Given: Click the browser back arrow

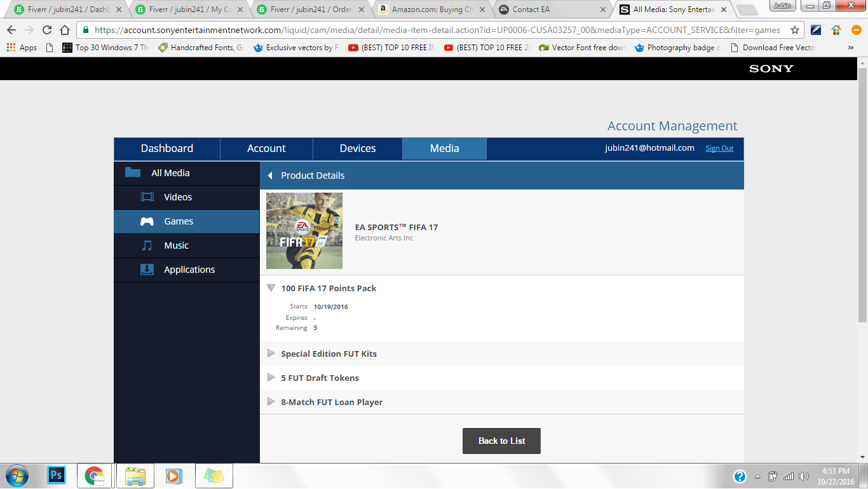Looking at the screenshot, I should pyautogui.click(x=11, y=30).
